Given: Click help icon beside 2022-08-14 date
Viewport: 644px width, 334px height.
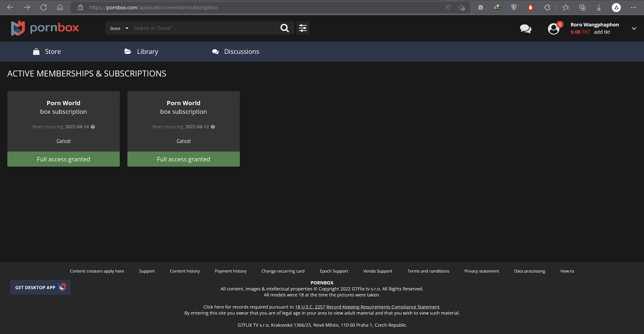Looking at the screenshot, I should click(x=93, y=127).
